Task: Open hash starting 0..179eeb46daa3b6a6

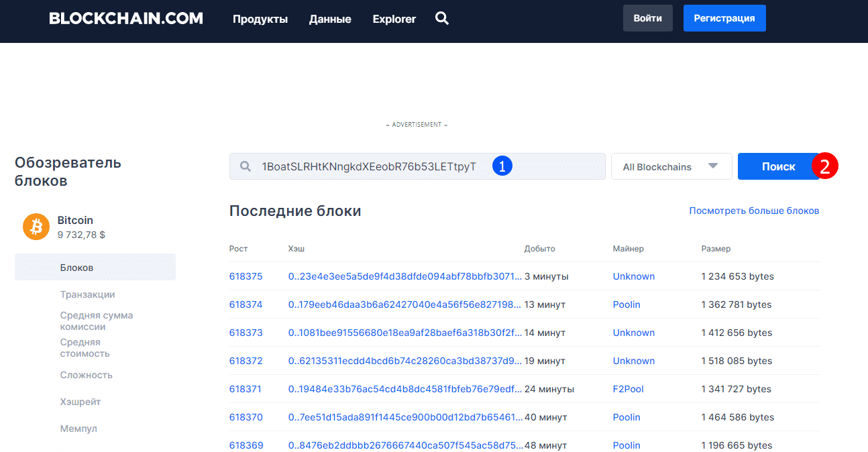Action: click(405, 304)
